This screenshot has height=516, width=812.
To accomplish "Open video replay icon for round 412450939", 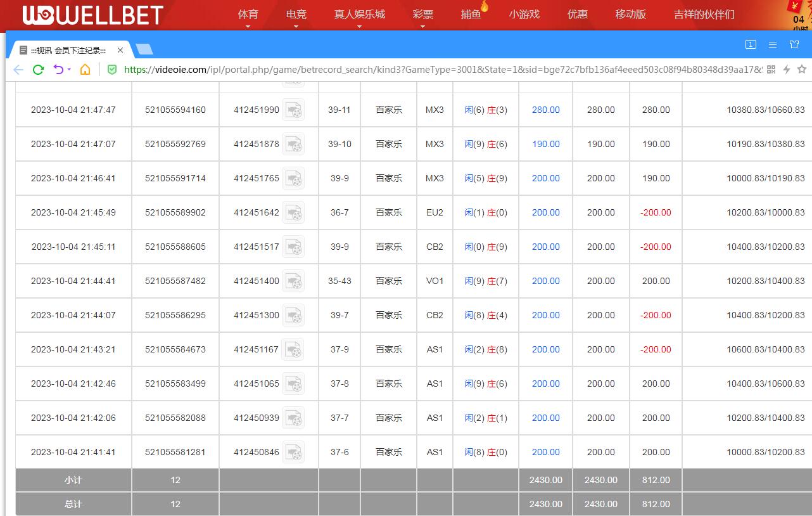I will pos(293,418).
